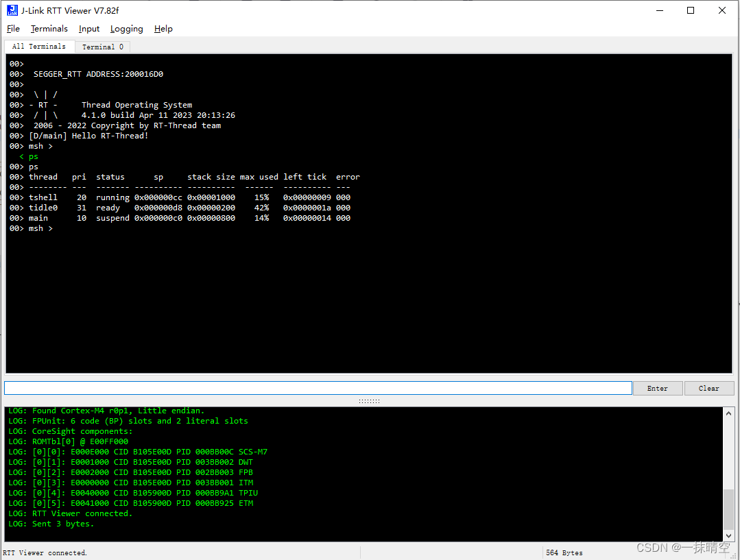Click 'LOG: CoreSight components:' line
This screenshot has width=740, height=560.
click(71, 432)
